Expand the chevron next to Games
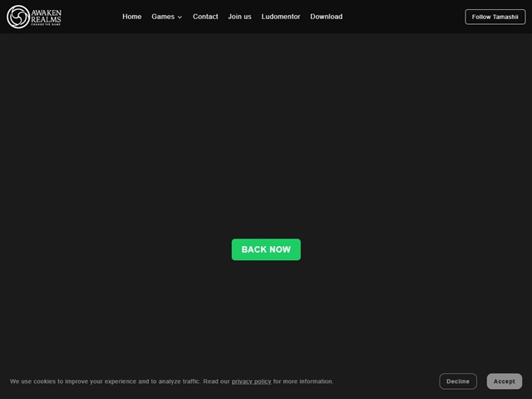532x399 pixels. [180, 17]
